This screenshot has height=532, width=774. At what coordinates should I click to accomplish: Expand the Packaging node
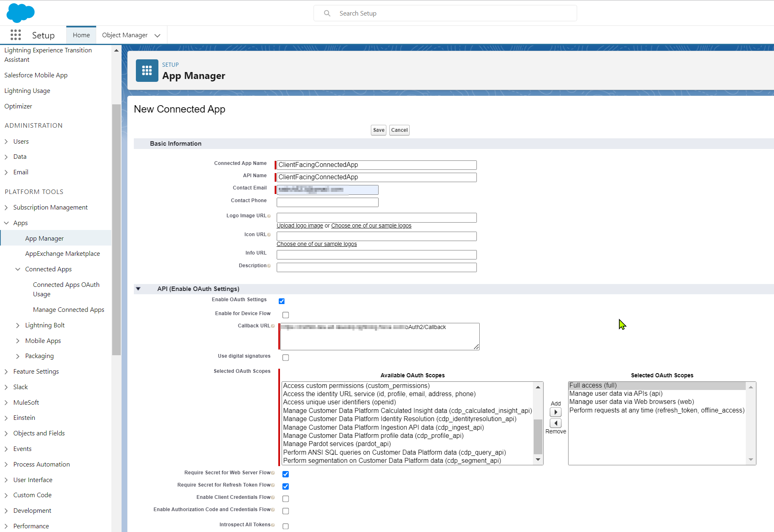[x=18, y=356]
